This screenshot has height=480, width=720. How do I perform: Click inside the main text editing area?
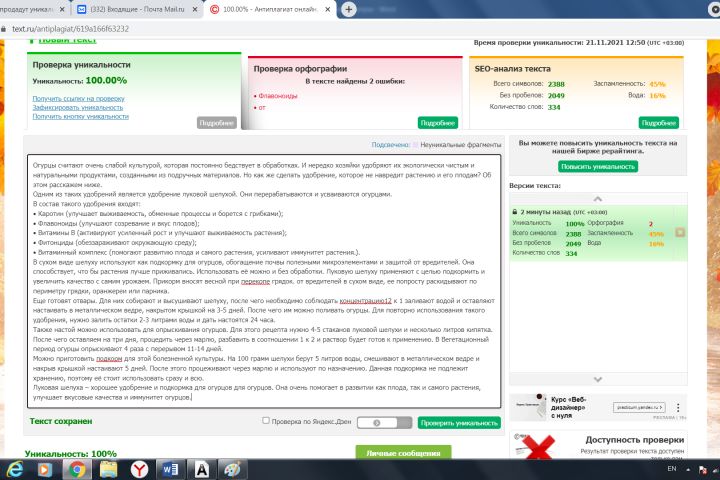coord(264,281)
